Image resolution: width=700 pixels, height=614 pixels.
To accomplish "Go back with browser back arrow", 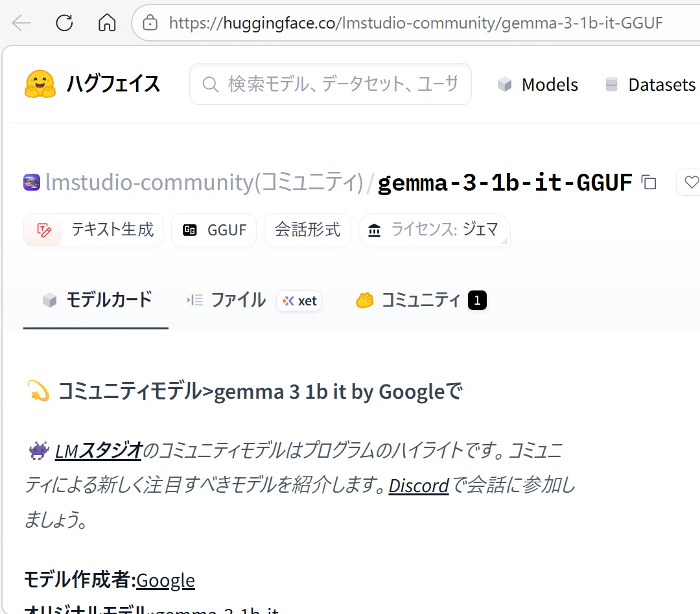I will [x=21, y=23].
